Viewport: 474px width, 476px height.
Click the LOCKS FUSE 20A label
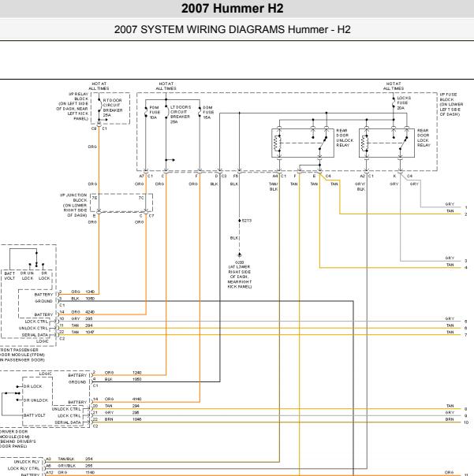(404, 103)
